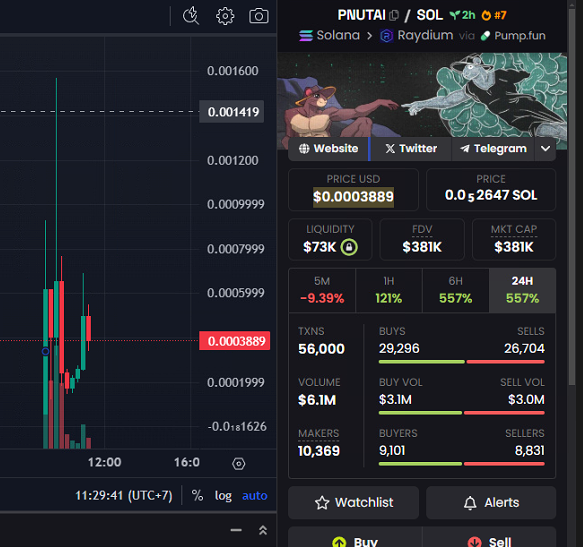Expand more links dropdown next to Telegram
The width and height of the screenshot is (583, 547).
545,149
